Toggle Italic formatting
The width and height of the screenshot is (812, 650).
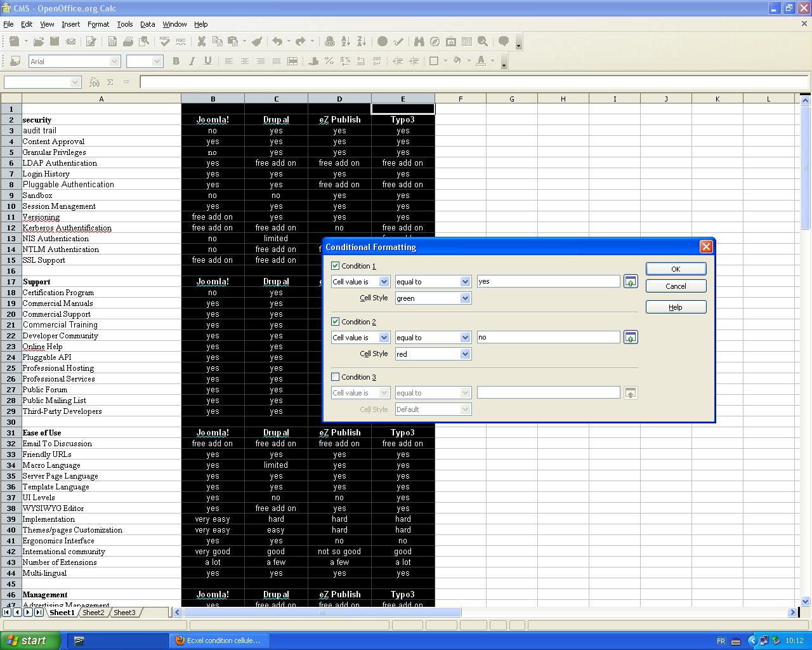tap(192, 61)
